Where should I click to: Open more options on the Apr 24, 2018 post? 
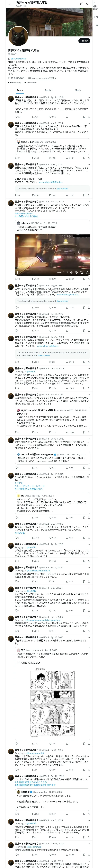pyautogui.click(x=89, y=97)
